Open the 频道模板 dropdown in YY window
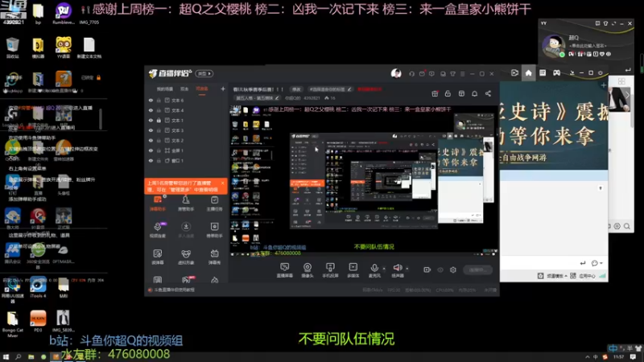The width and height of the screenshot is (644, 362). 556,276
